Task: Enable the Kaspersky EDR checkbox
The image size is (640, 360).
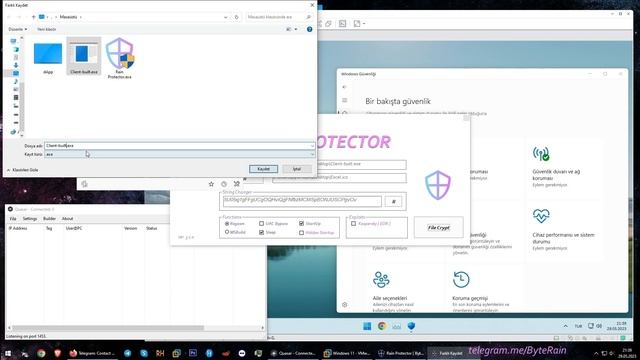Action: coord(353,224)
